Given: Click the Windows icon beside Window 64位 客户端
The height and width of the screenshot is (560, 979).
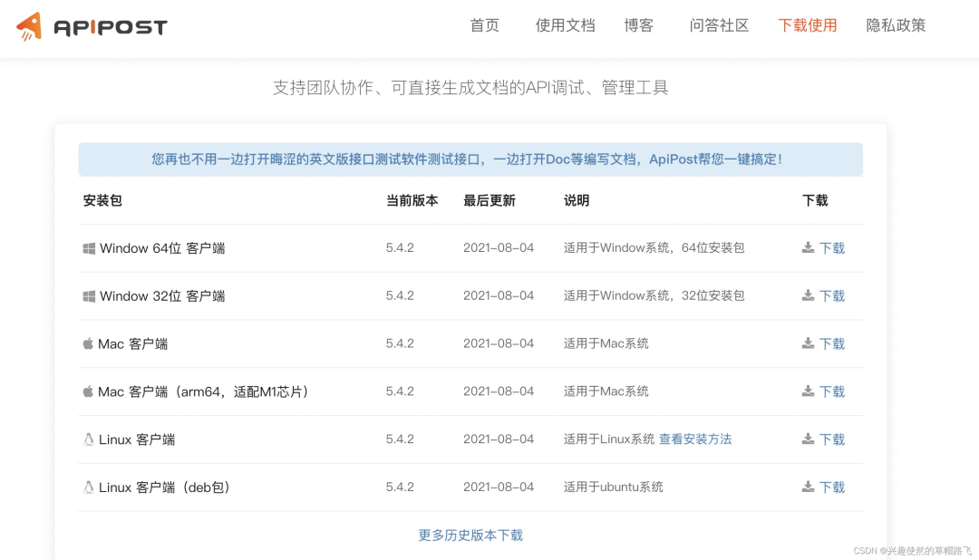Looking at the screenshot, I should (88, 247).
